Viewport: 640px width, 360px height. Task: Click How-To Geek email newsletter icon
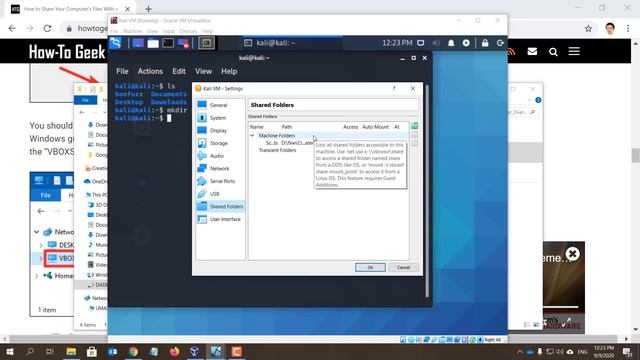pyautogui.click(x=532, y=51)
